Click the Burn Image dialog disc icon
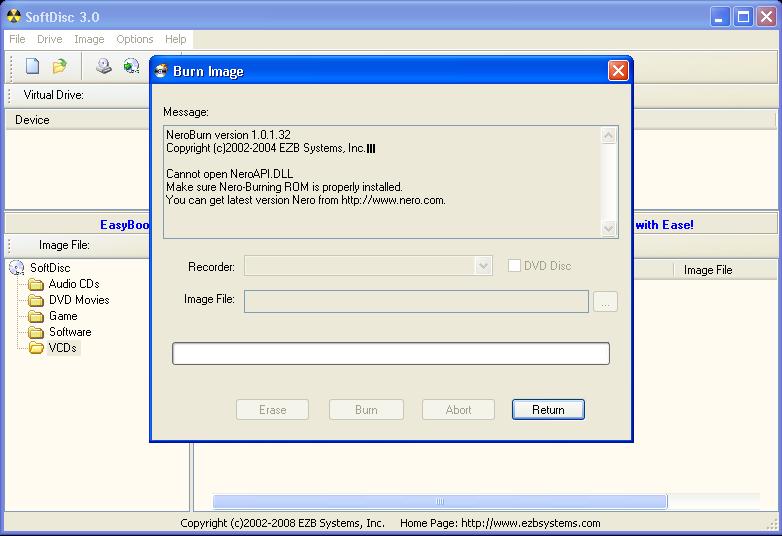Screen dimensions: 782x536 click(x=161, y=71)
